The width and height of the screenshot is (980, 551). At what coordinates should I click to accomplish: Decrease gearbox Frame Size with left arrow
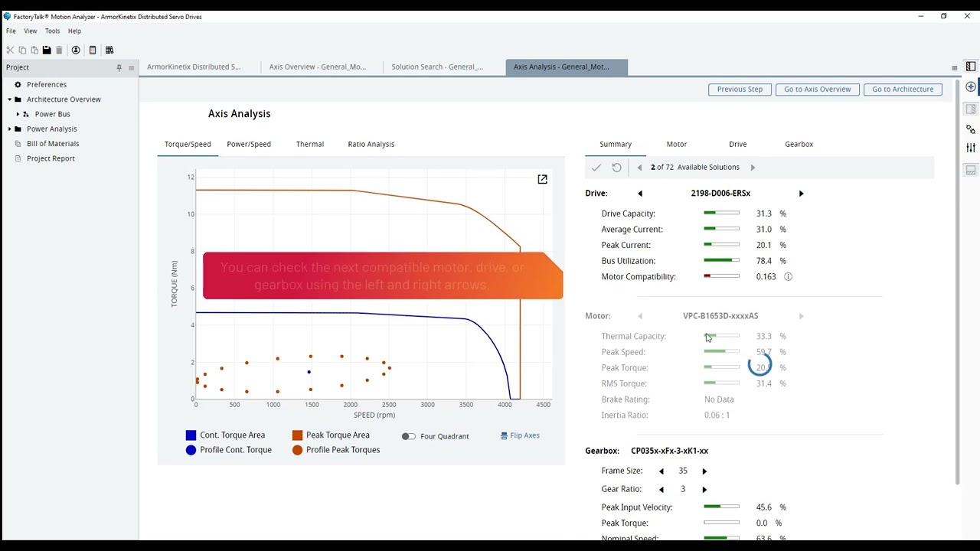click(661, 471)
